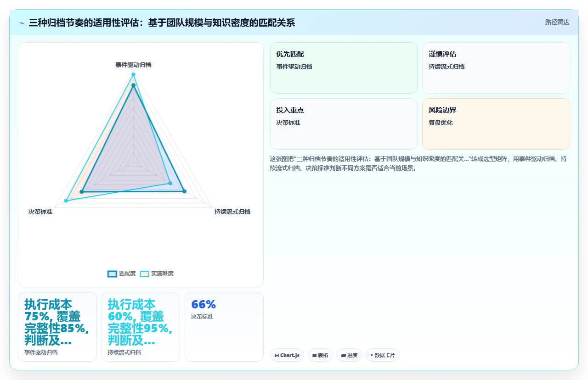Click the description paragraph starting 这张图把
The image size is (588, 380).
click(x=418, y=163)
